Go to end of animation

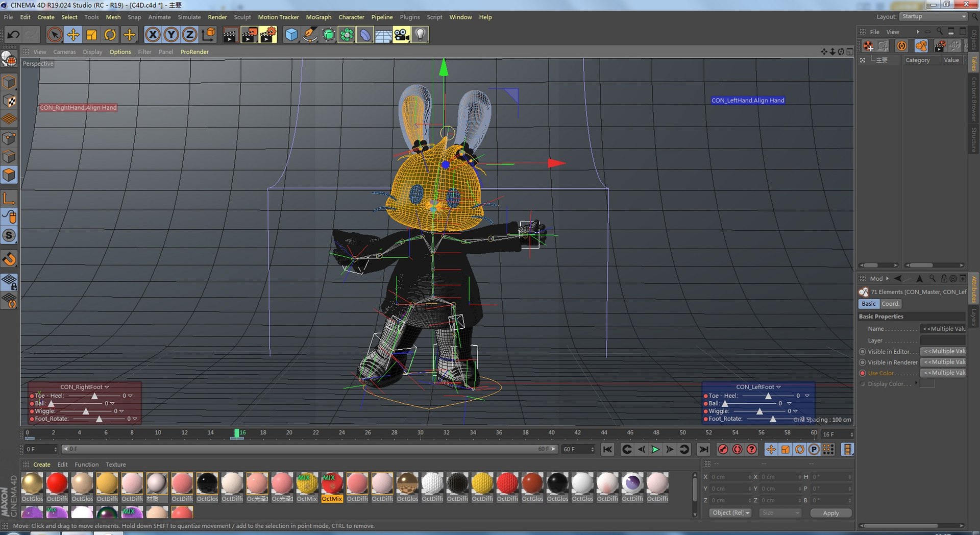(x=703, y=449)
